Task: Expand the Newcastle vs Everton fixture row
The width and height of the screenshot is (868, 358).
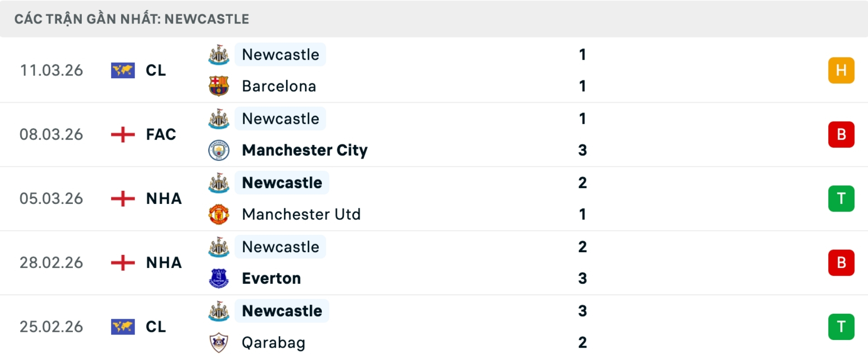Action: (434, 262)
